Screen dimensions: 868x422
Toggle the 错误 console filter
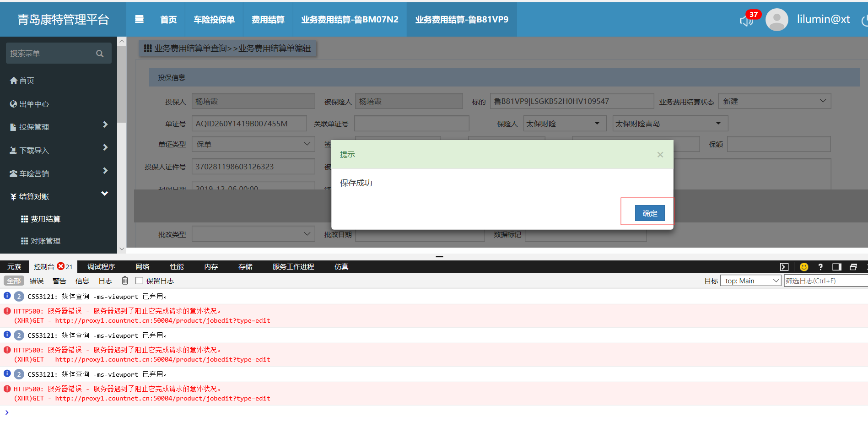pyautogui.click(x=37, y=281)
